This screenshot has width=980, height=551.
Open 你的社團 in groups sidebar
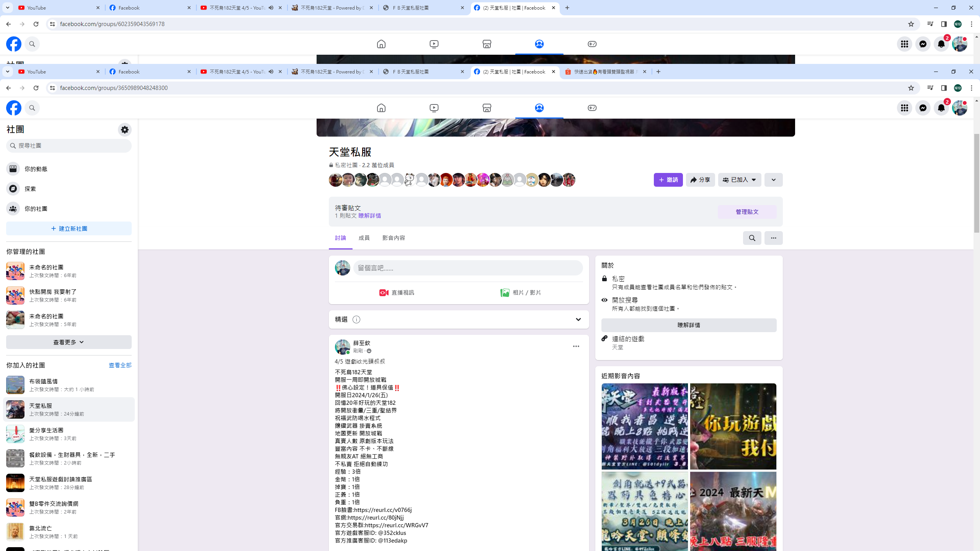pyautogui.click(x=69, y=209)
